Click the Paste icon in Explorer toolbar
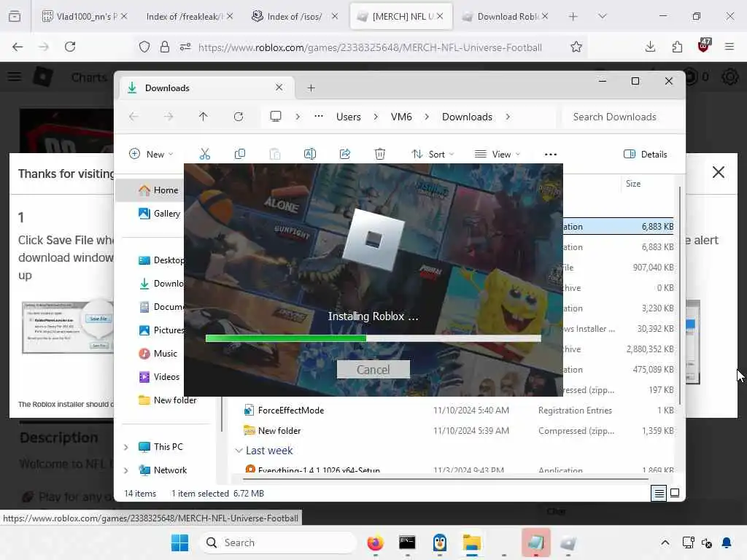The height and width of the screenshot is (560, 747). 275,154
